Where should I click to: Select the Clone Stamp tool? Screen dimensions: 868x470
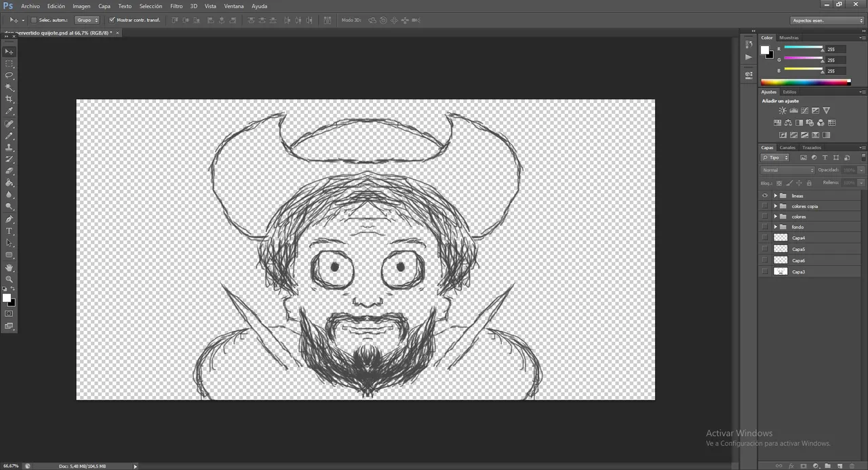(x=9, y=148)
